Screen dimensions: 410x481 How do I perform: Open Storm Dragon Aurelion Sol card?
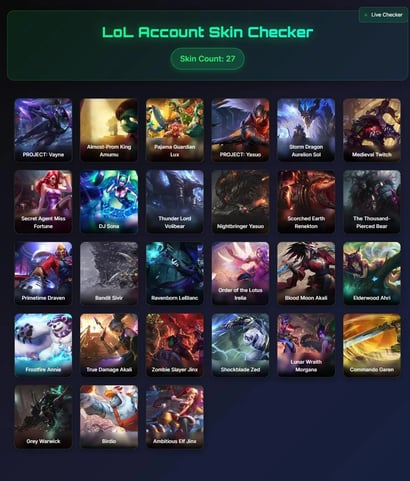pos(306,130)
